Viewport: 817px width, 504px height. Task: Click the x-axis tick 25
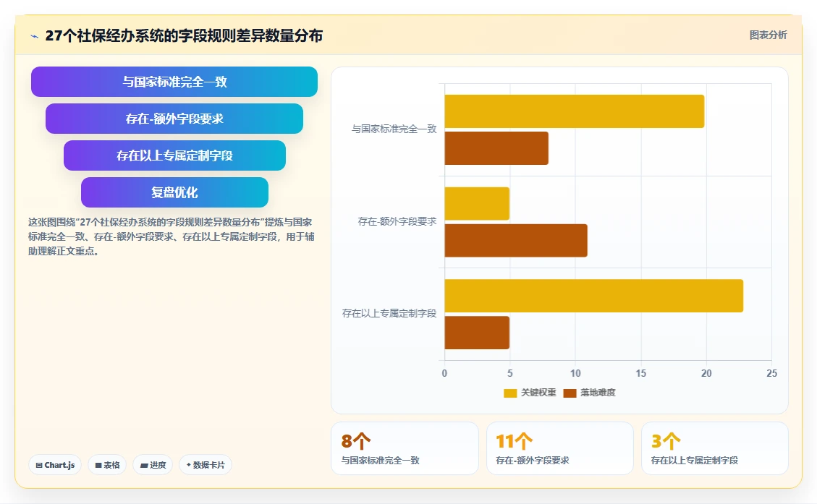click(x=771, y=373)
